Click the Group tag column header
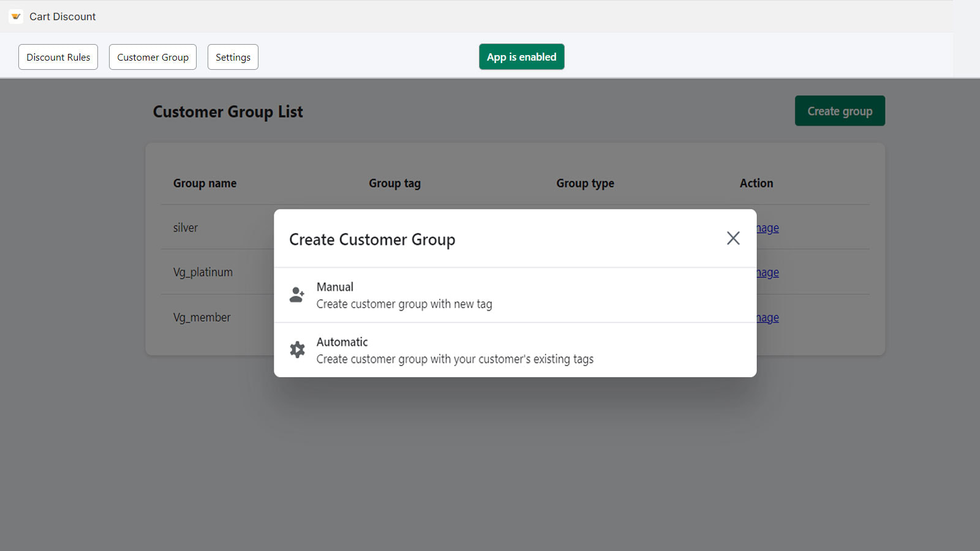This screenshot has width=980, height=551. click(394, 183)
